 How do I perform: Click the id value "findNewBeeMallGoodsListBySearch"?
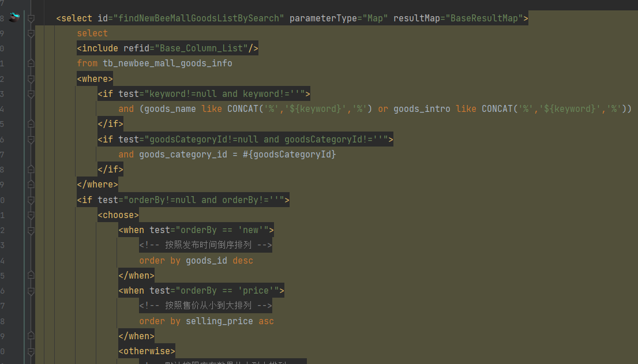click(x=198, y=18)
